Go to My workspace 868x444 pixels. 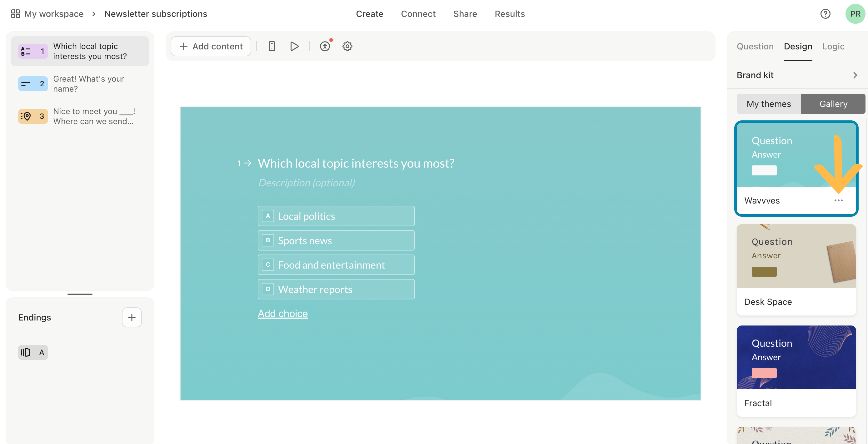coord(54,14)
